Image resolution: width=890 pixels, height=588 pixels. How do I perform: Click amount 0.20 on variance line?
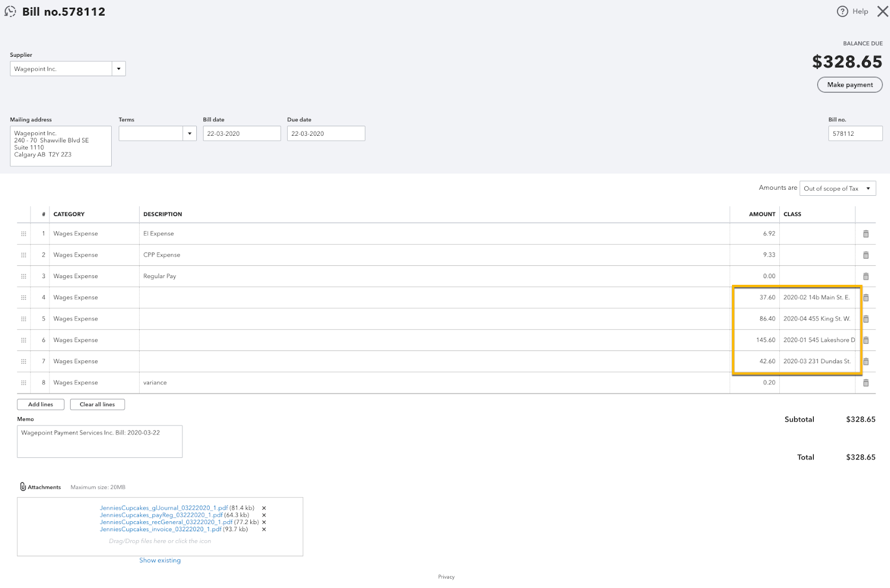tap(769, 383)
